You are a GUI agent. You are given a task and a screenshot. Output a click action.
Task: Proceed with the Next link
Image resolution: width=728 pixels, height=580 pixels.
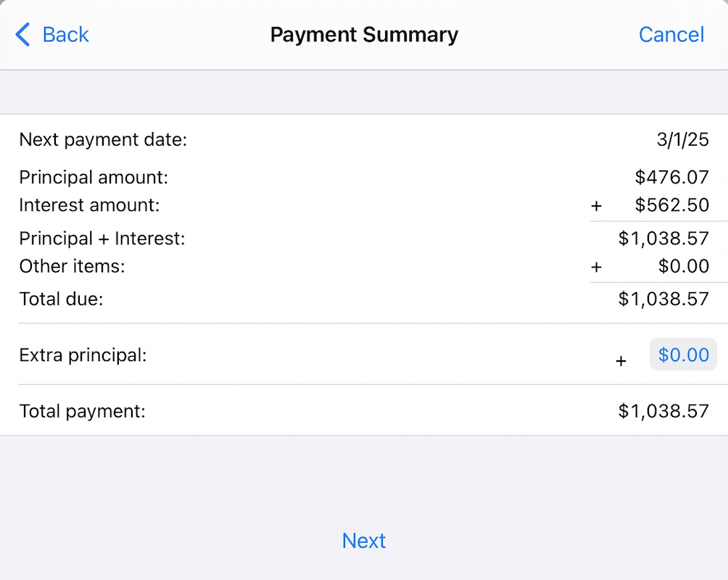[364, 541]
